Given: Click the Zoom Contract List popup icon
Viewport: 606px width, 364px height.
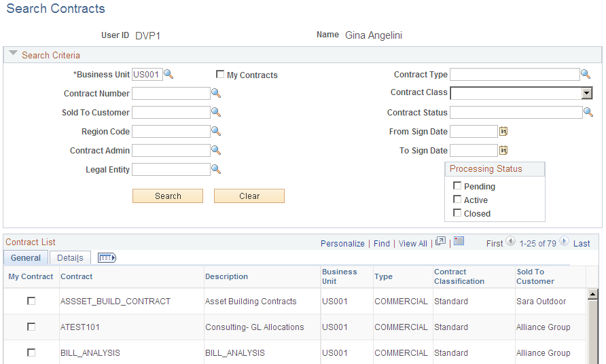Looking at the screenshot, I should [x=440, y=242].
